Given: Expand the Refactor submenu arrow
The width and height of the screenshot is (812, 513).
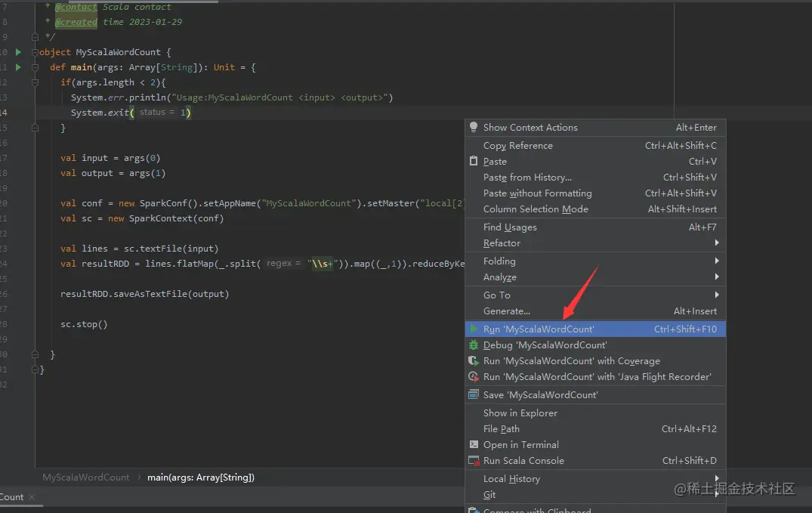Looking at the screenshot, I should coord(717,243).
